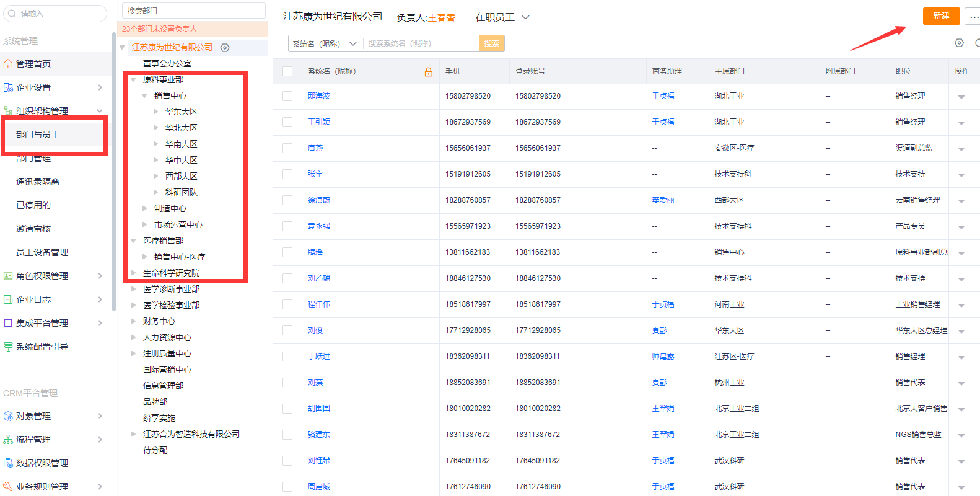Tick the checkbox for 张宇
This screenshot has height=496, width=980.
[x=287, y=174]
